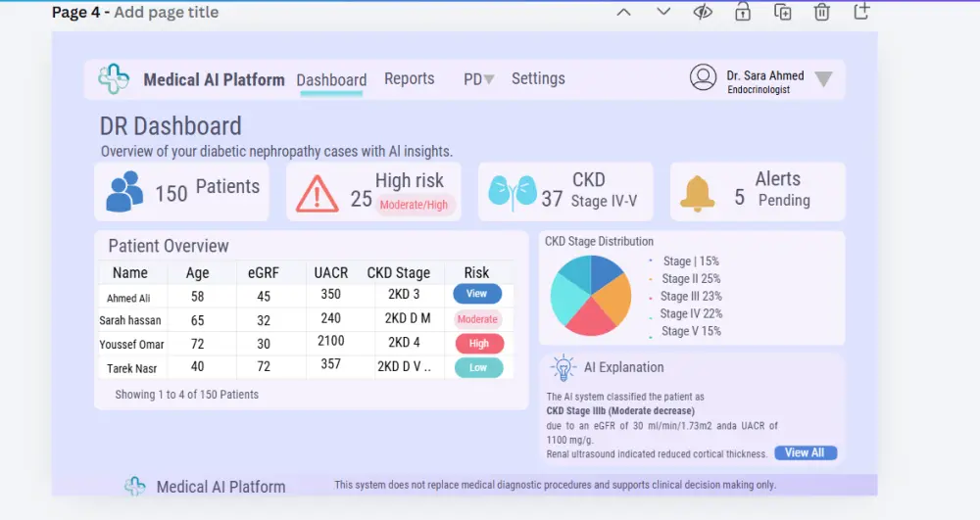Viewport: 980px width, 520px height.
Task: Select the Moderate/High risk badge
Action: (x=415, y=205)
